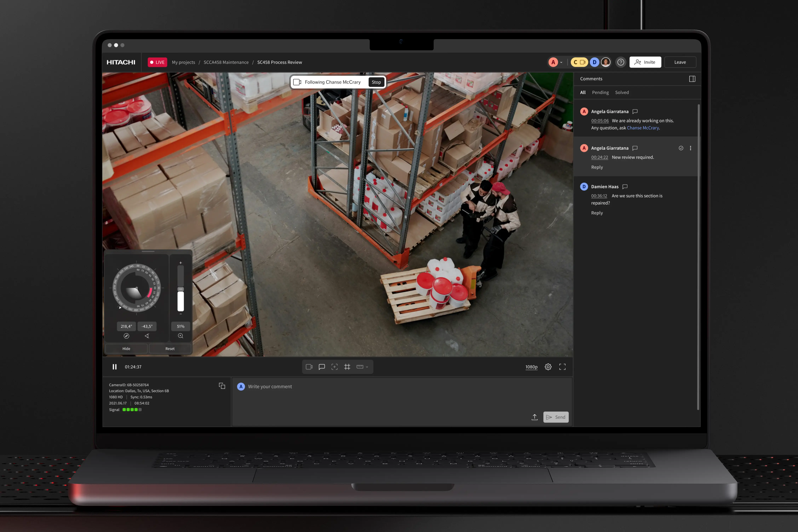Open the comment annotation tool above the timeline

point(322,367)
